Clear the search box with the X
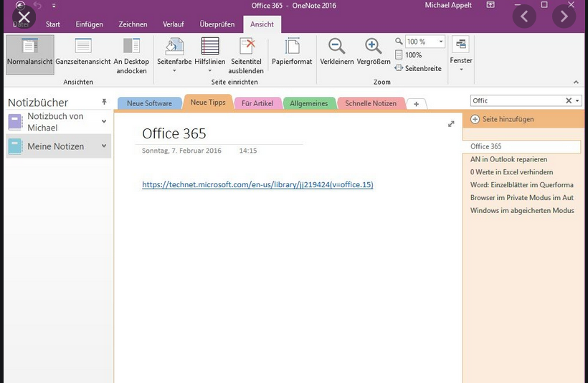This screenshot has height=383, width=588. [569, 100]
